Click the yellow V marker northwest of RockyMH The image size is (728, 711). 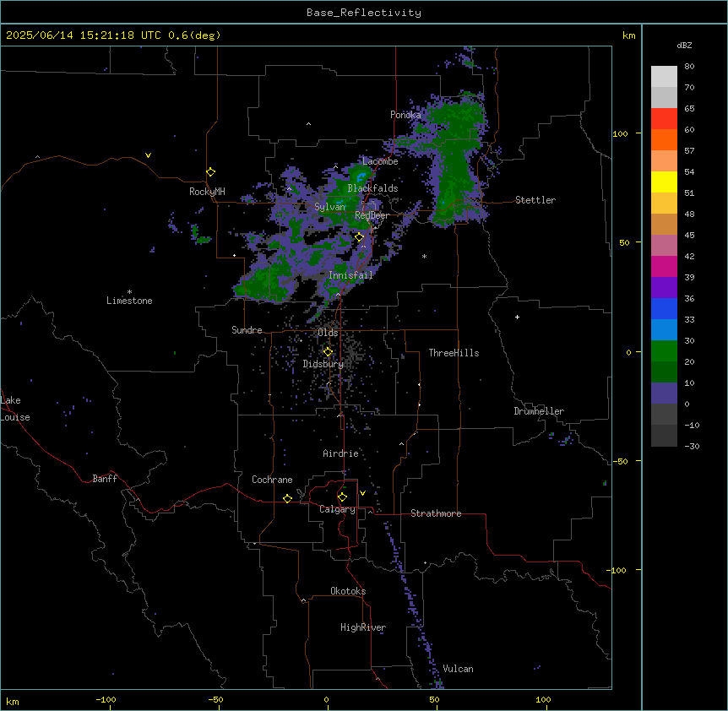tap(148, 155)
